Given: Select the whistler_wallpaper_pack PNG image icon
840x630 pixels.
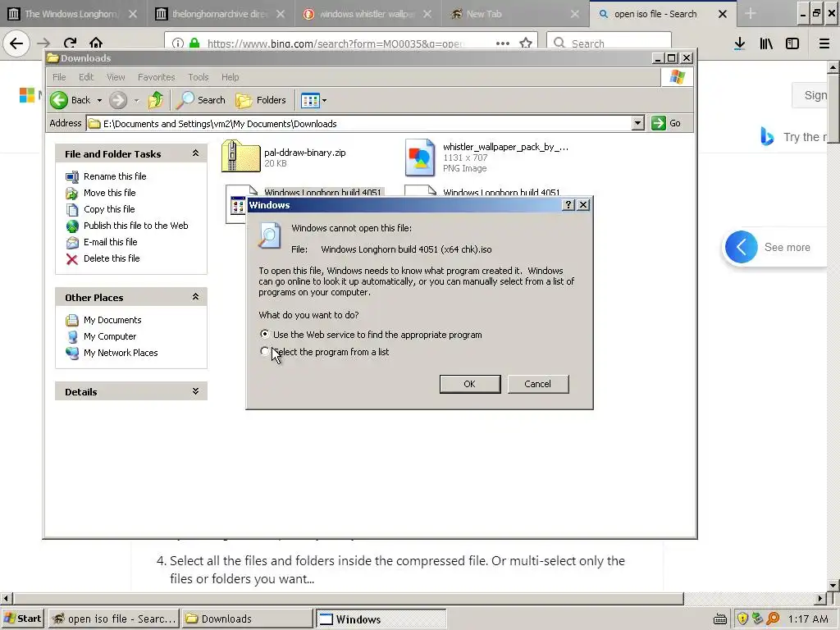Looking at the screenshot, I should coord(420,157).
